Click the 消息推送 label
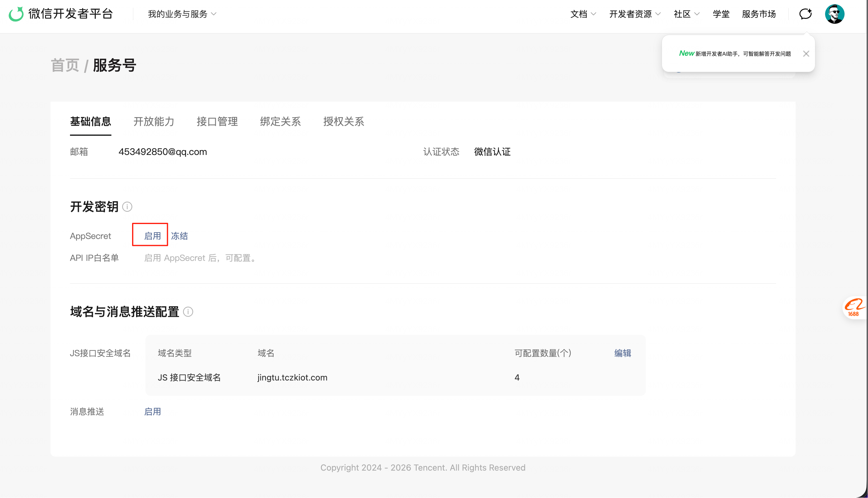Viewport: 868px width, 498px height. pyautogui.click(x=87, y=412)
